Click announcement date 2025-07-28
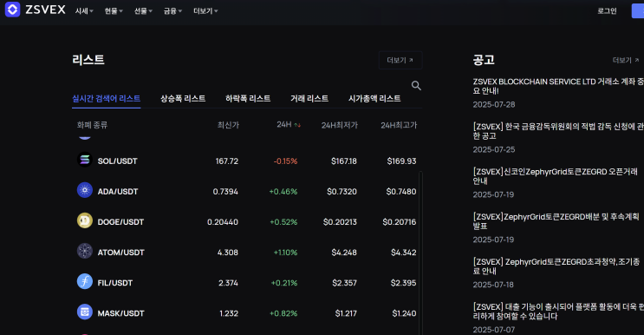The height and width of the screenshot is (335, 644). pos(494,104)
